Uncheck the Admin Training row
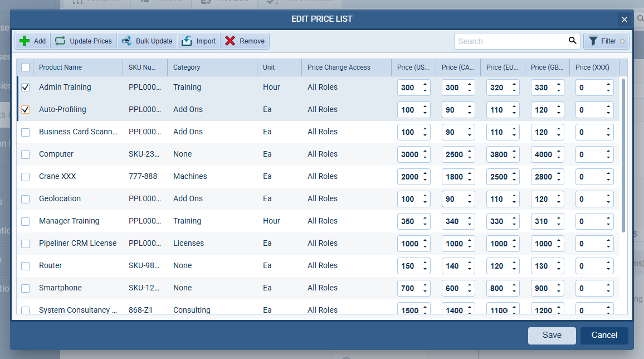This screenshot has width=644, height=359. pos(25,87)
